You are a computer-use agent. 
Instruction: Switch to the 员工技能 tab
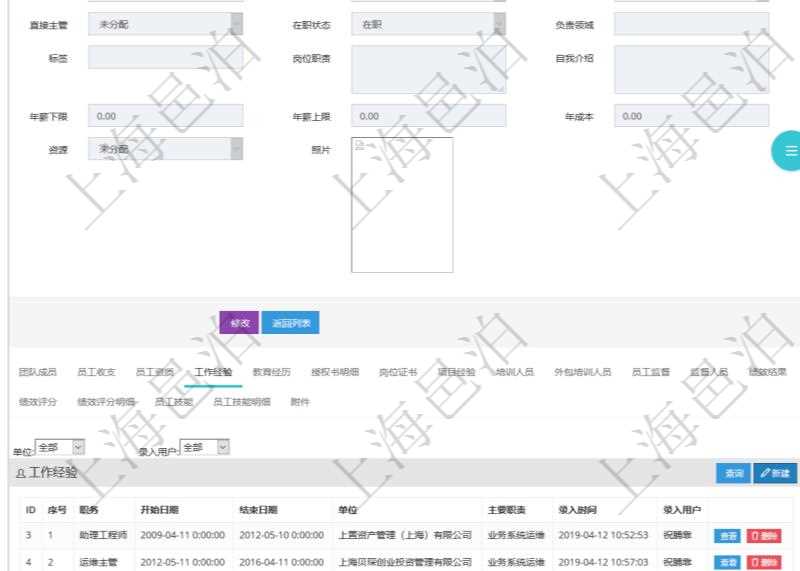[x=173, y=402]
